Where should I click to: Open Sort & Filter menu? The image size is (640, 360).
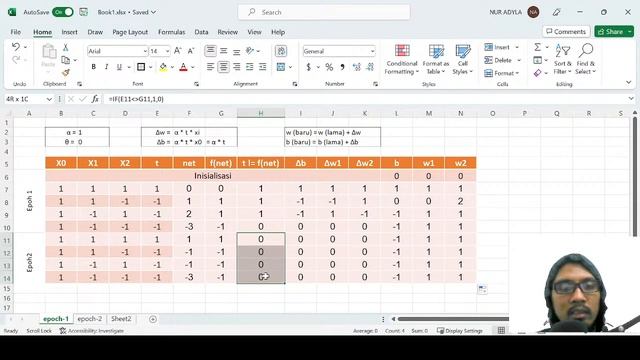562,60
